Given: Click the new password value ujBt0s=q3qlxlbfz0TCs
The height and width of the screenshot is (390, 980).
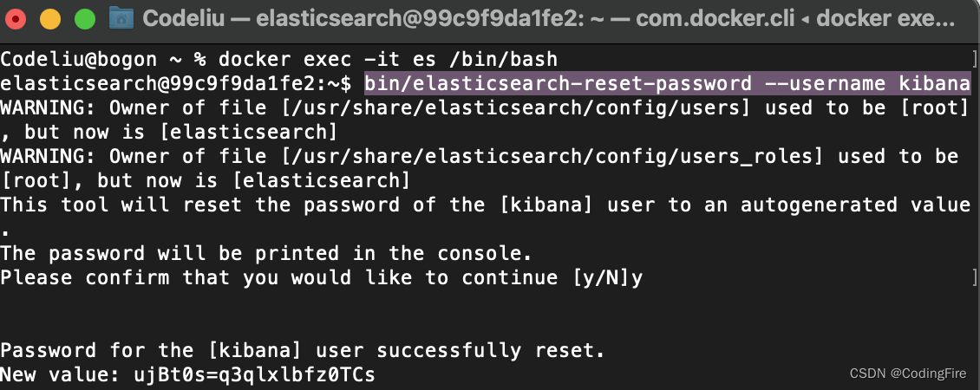Looking at the screenshot, I should [254, 374].
